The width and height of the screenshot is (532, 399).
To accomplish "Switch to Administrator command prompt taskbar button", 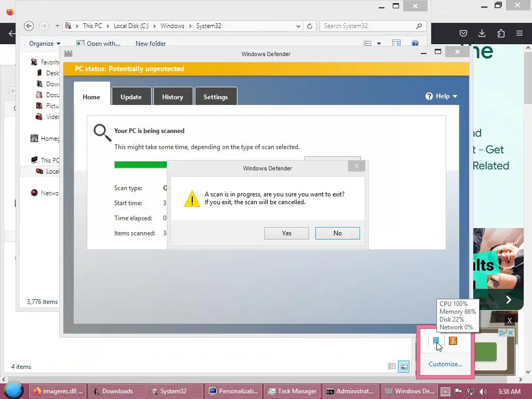I will 351,391.
